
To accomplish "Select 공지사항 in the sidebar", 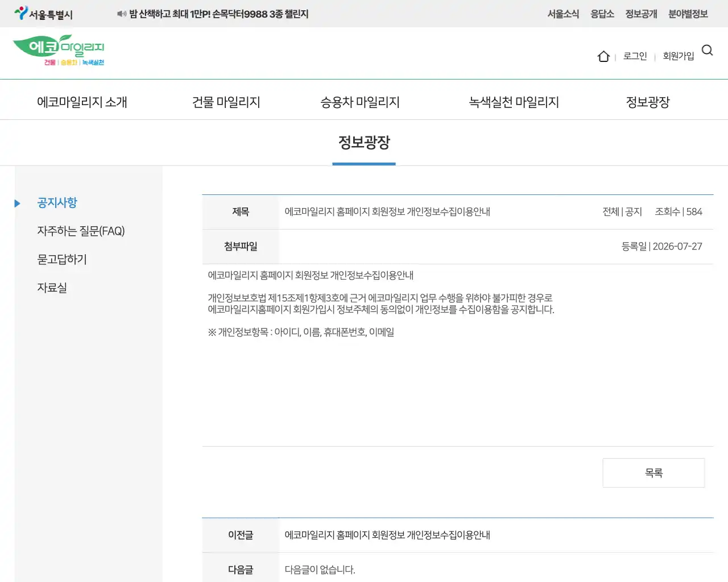I will coord(57,202).
